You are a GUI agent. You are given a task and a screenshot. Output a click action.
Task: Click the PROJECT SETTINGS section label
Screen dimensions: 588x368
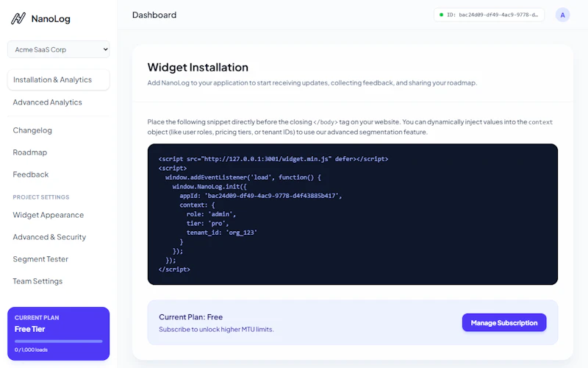click(x=41, y=197)
